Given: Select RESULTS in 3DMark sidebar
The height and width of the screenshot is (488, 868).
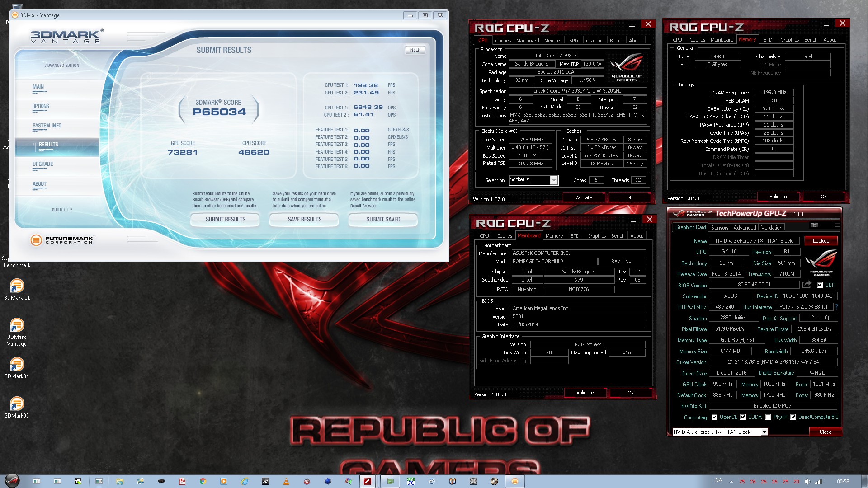Looking at the screenshot, I should click(57, 146).
